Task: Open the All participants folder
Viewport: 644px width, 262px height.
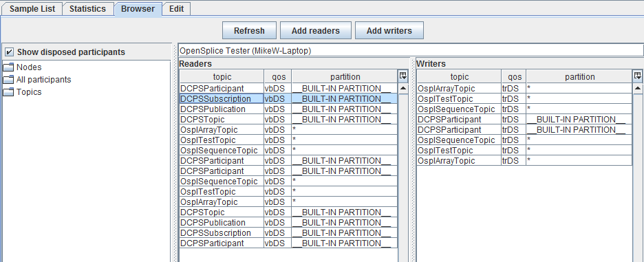Action: coord(43,79)
